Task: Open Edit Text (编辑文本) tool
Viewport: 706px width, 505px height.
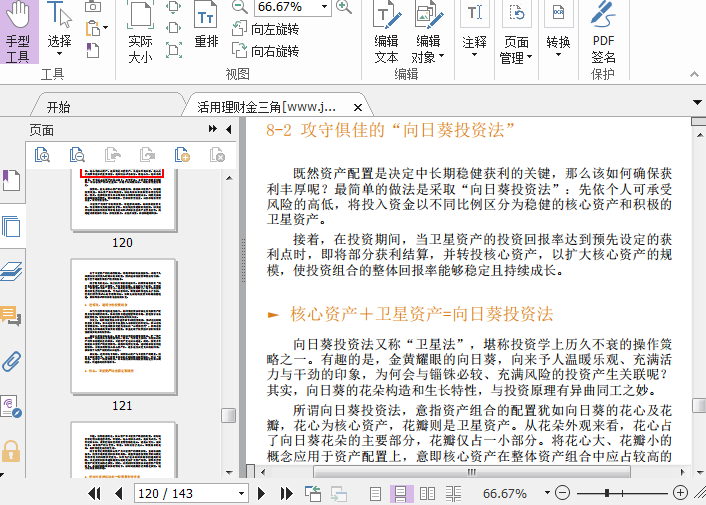Action: pos(386,32)
